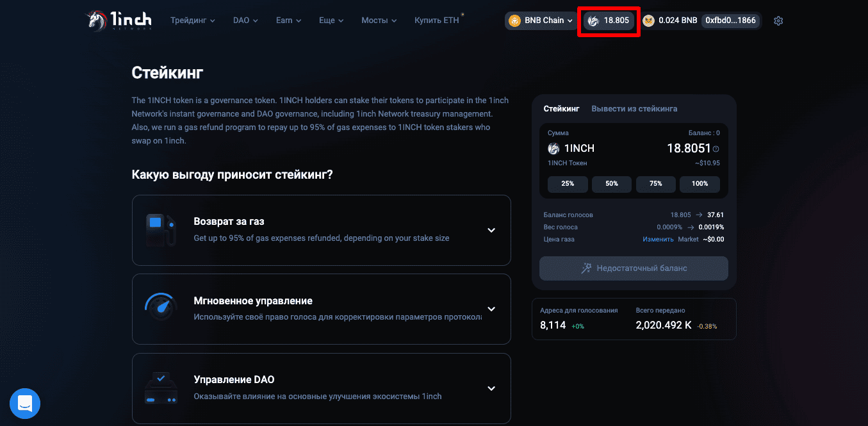Viewport: 868px width, 426px height.
Task: Switch to Вывести из стейкинга tab
Action: [634, 109]
